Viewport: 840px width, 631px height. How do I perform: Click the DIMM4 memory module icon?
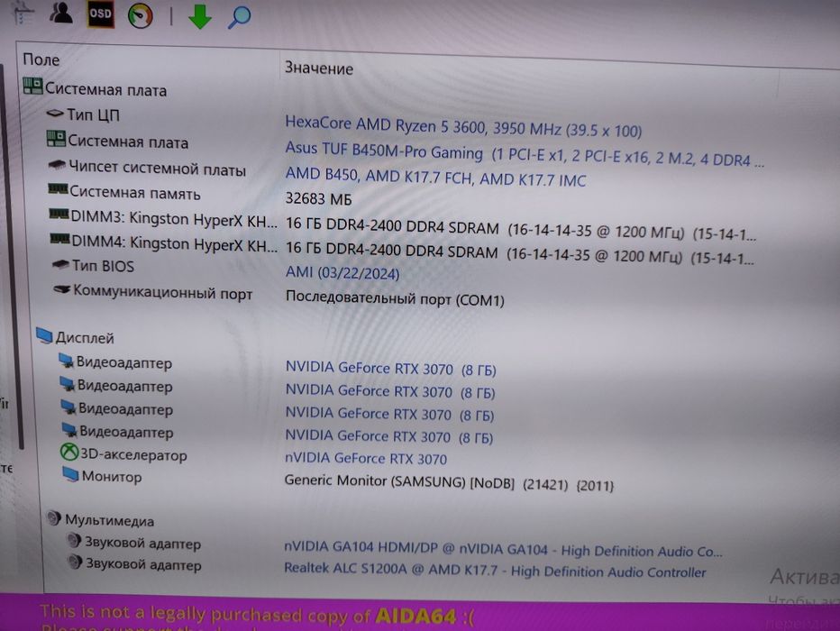pyautogui.click(x=60, y=238)
